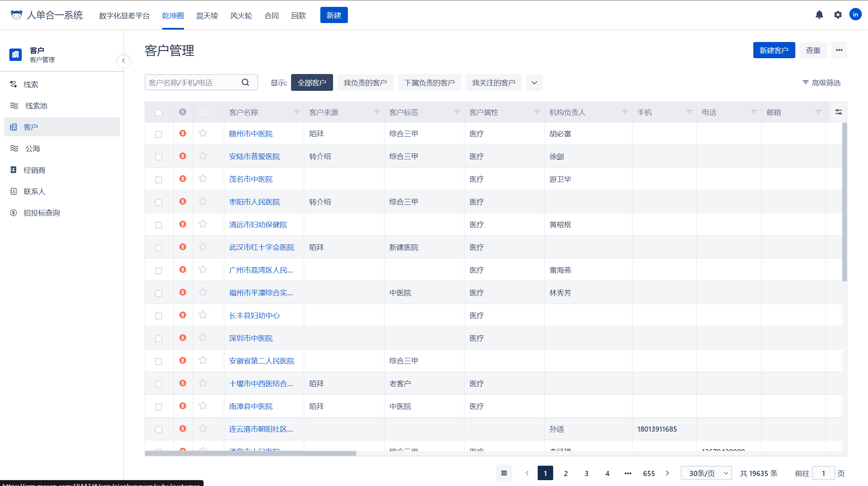Image resolution: width=868 pixels, height=486 pixels.
Task: Open the settings gear
Action: pyautogui.click(x=838, y=15)
